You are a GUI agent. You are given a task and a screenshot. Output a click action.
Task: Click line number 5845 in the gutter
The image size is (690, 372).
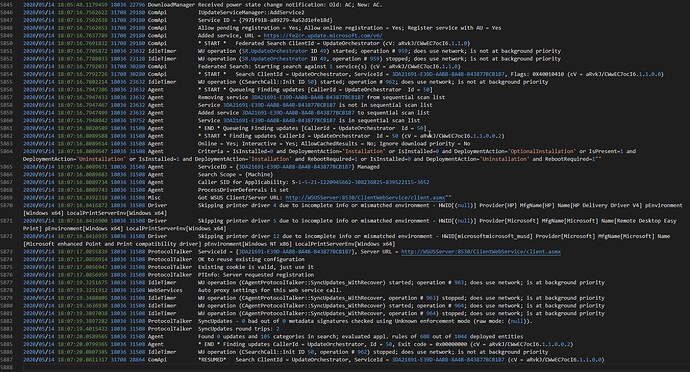coord(7,5)
